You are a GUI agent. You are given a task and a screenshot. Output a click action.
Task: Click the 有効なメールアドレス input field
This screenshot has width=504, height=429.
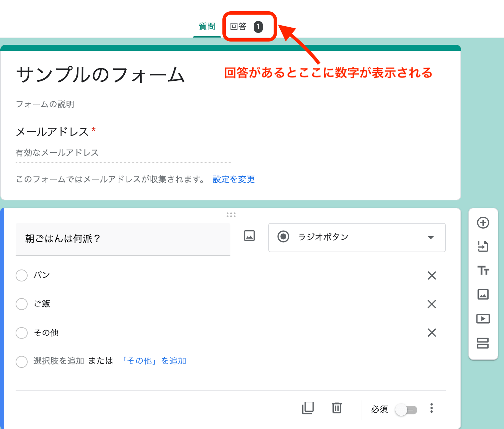click(x=100, y=153)
